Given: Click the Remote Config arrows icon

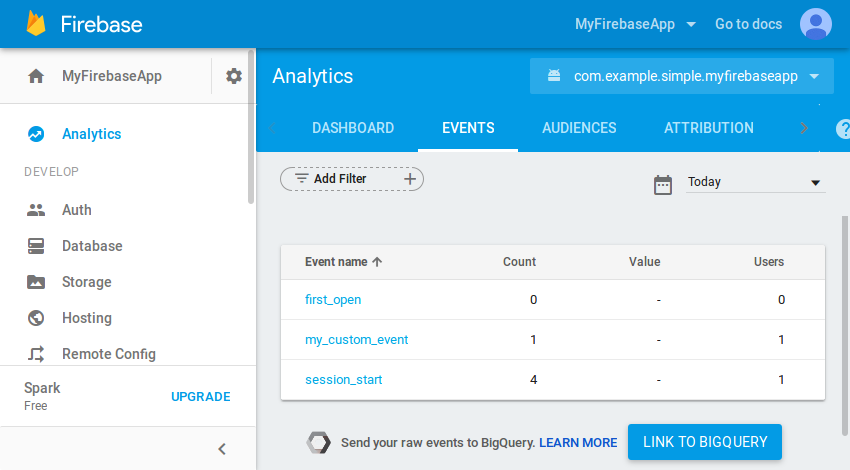Looking at the screenshot, I should [36, 354].
